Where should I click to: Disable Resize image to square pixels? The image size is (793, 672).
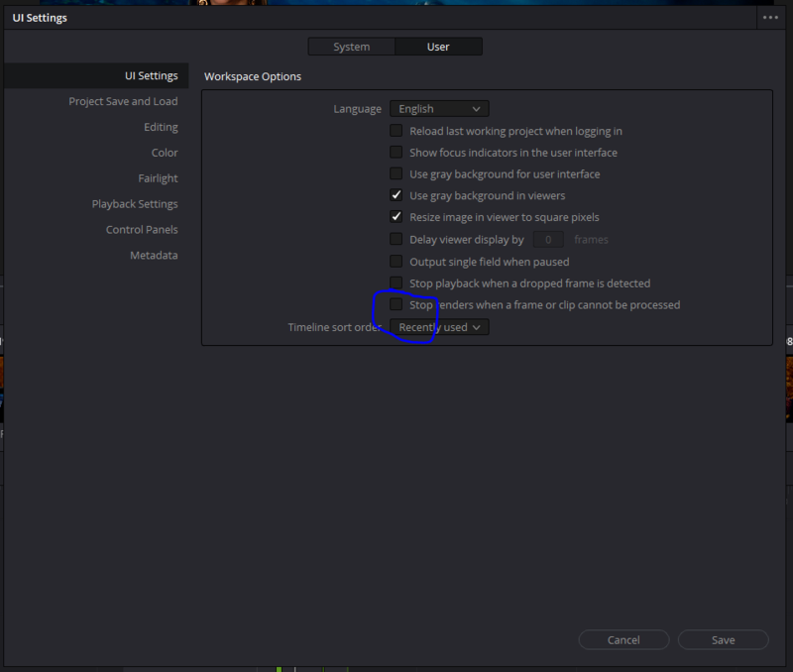(396, 217)
